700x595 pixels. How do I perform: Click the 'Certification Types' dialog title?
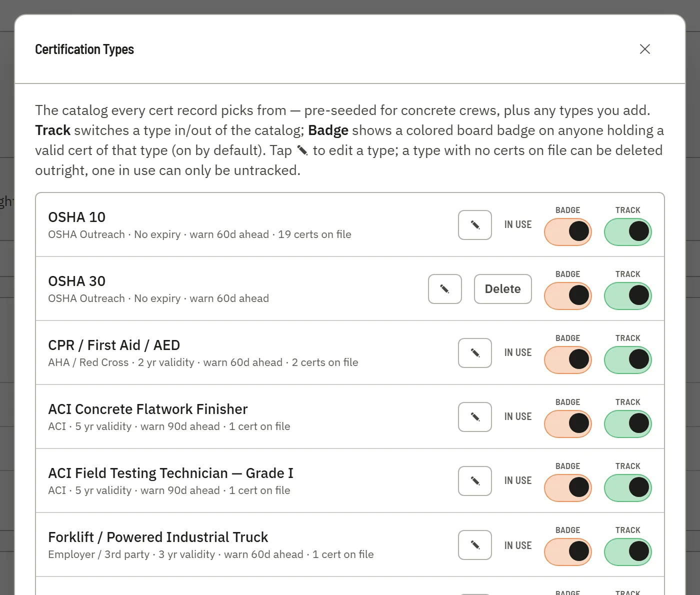coord(84,49)
